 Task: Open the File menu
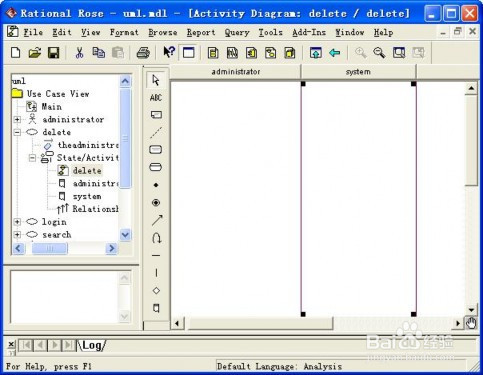point(33,32)
